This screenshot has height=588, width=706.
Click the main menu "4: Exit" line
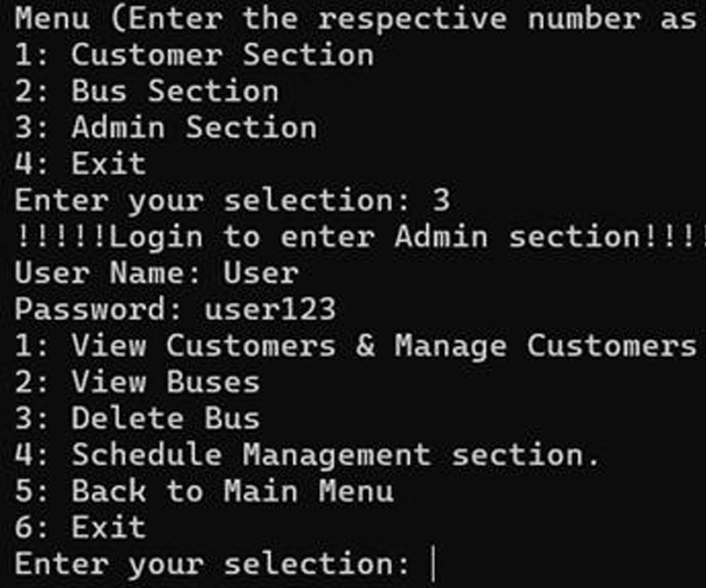[x=80, y=164]
